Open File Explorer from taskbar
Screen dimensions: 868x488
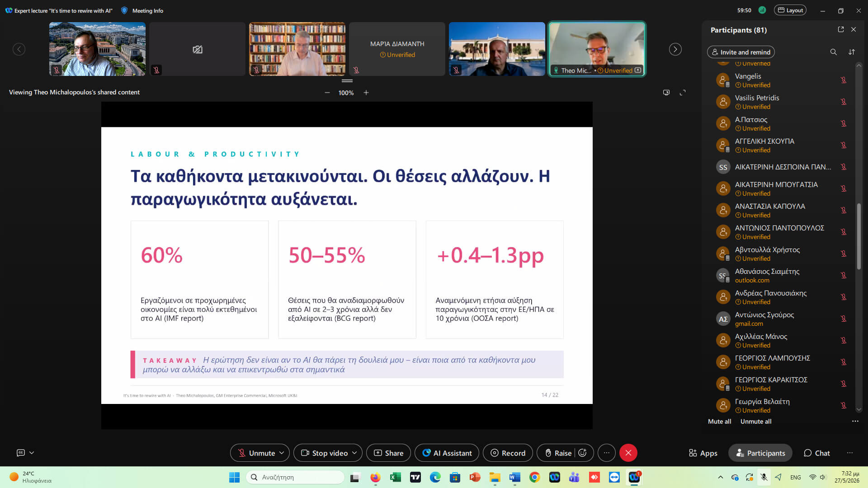click(495, 477)
